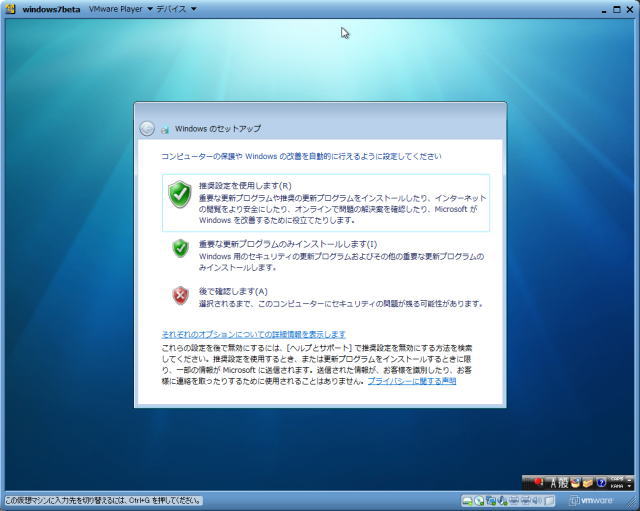Click the Ctrl+G input hint status text
The height and width of the screenshot is (511, 640).
coord(103,500)
